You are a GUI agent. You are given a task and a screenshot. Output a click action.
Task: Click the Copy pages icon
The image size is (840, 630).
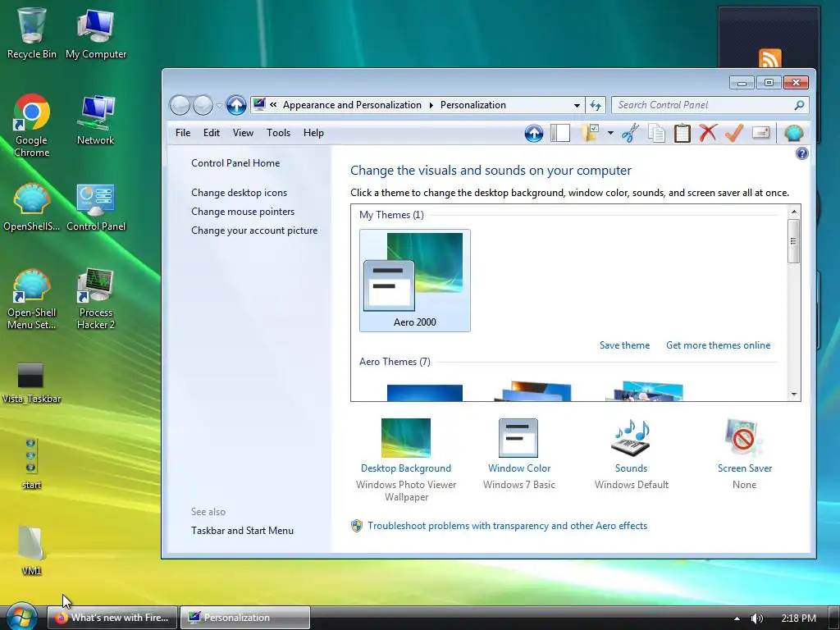click(656, 133)
